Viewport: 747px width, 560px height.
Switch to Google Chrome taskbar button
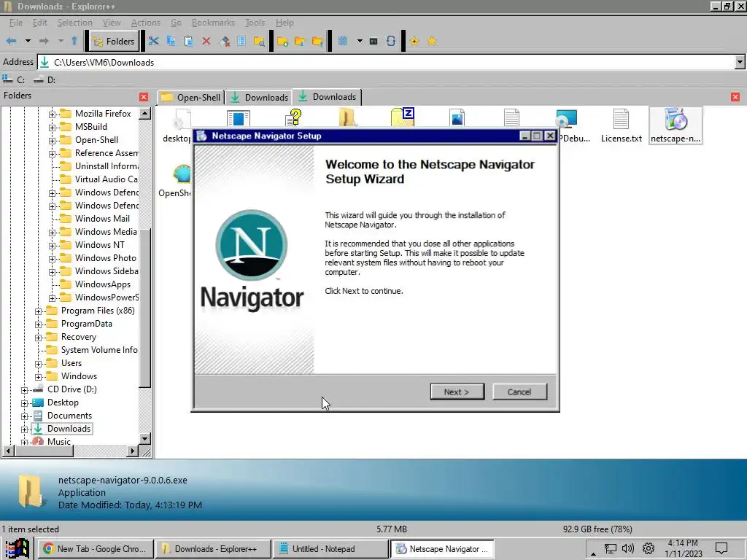(96, 548)
